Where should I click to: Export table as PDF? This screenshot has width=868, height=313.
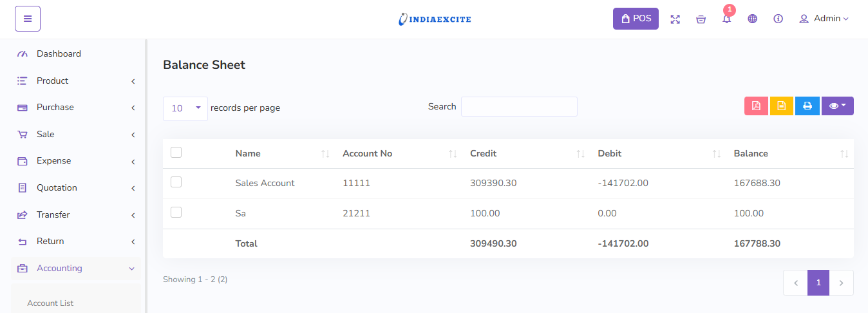coord(756,106)
